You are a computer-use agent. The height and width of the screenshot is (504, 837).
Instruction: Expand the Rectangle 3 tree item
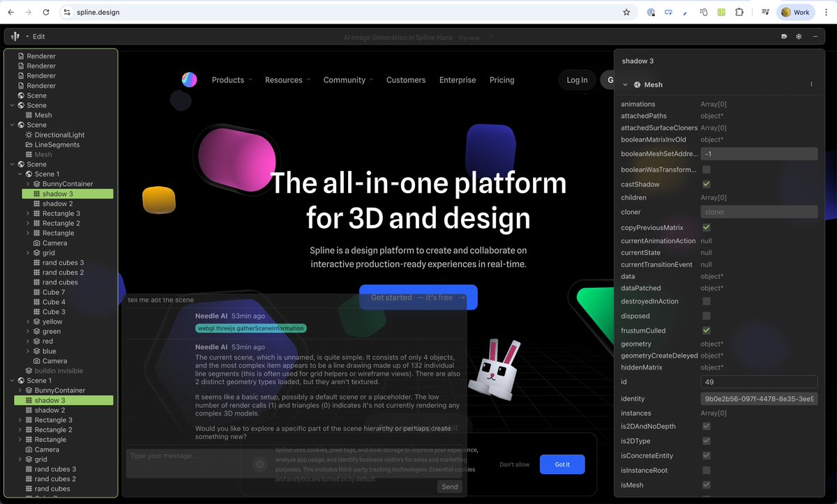click(29, 213)
